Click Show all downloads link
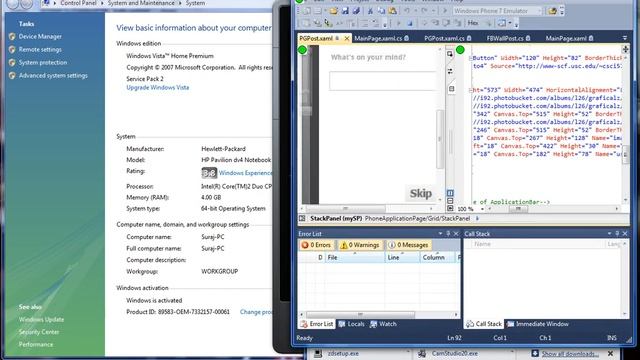This screenshot has width=640, height=360. pyautogui.click(x=570, y=354)
